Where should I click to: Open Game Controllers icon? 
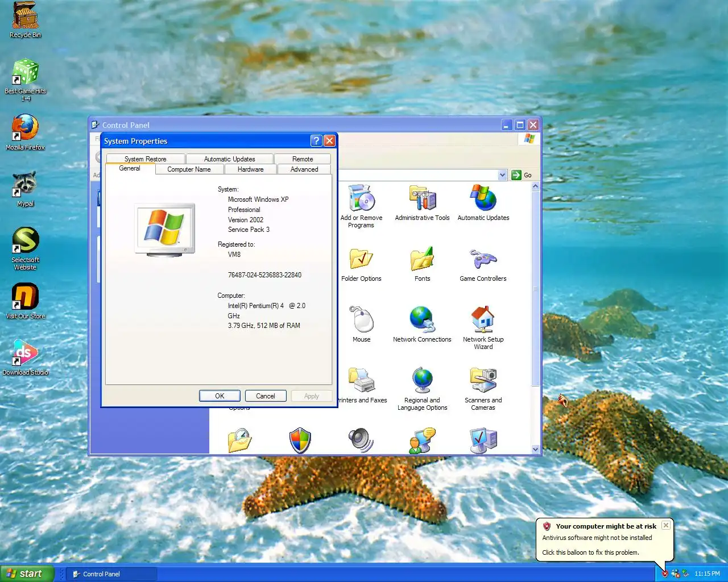[483, 264]
